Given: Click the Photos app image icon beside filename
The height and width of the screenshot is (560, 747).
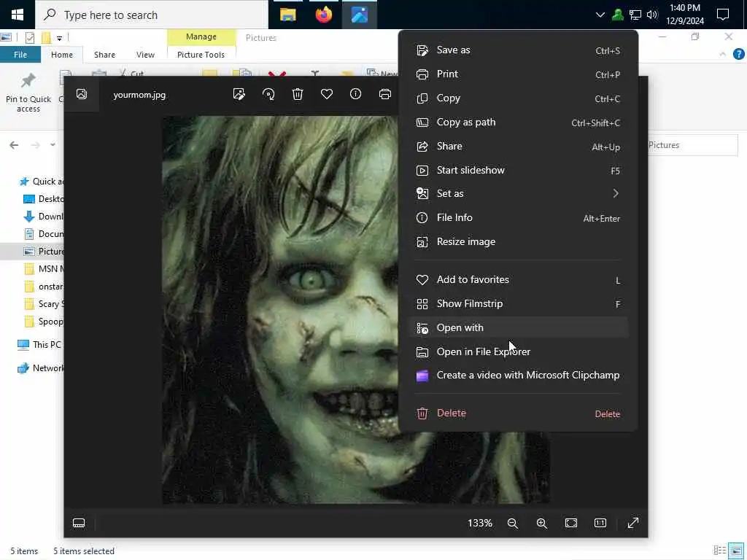Looking at the screenshot, I should (x=82, y=94).
